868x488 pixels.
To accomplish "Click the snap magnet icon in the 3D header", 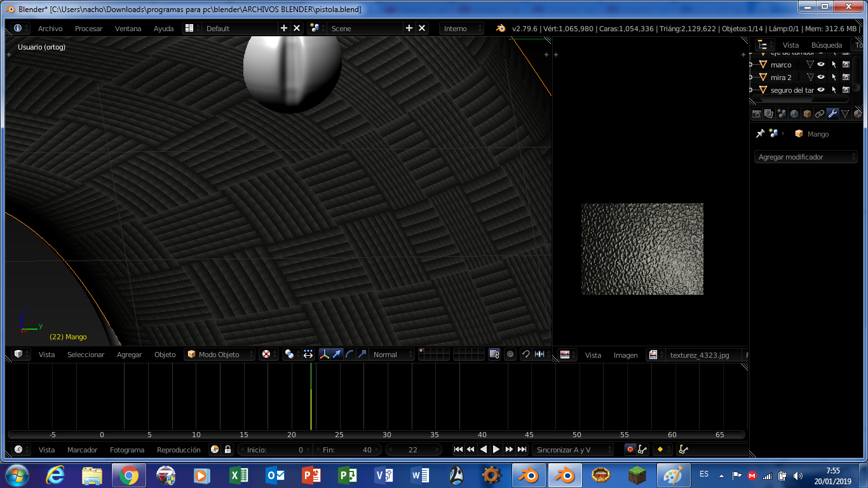I will coord(526,354).
